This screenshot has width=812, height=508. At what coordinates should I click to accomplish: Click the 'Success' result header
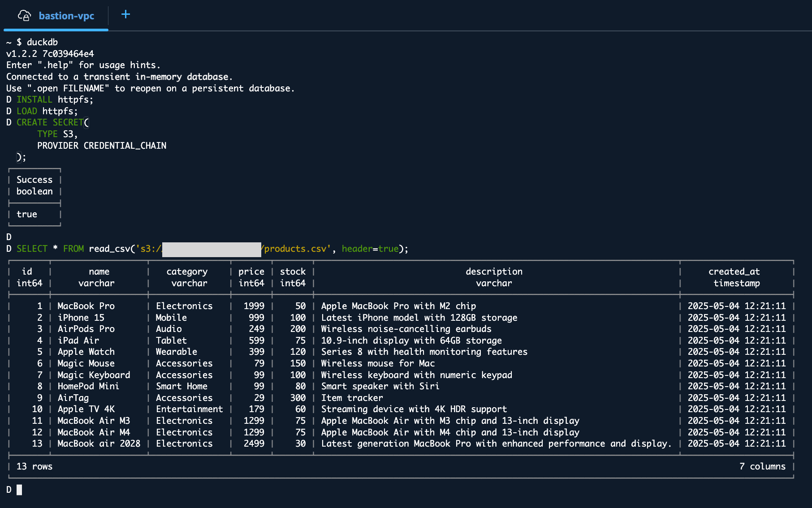tap(35, 180)
